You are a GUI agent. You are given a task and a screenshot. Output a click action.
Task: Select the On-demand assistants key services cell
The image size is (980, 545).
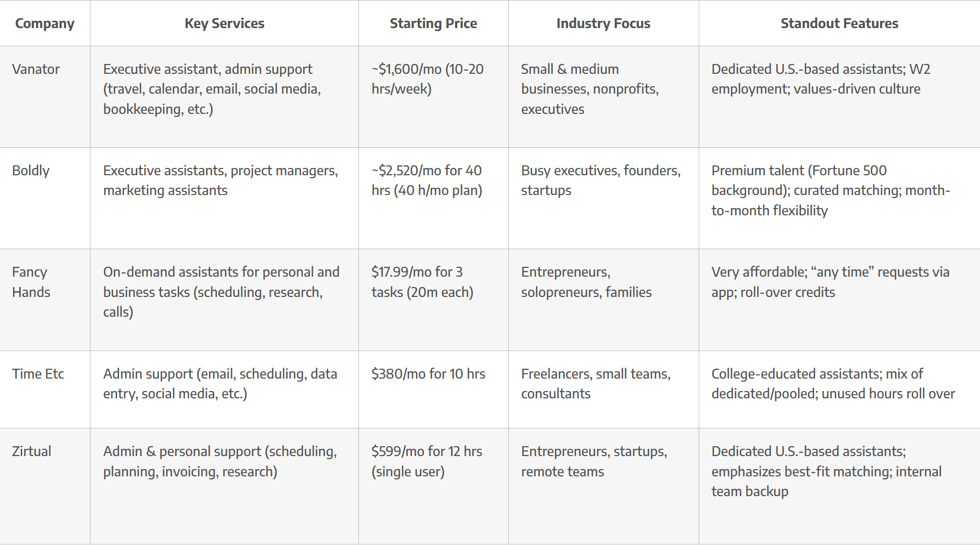(221, 292)
